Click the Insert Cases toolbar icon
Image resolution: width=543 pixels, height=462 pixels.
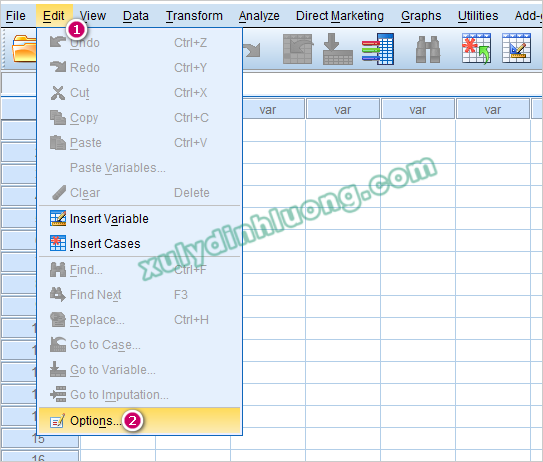(x=477, y=48)
